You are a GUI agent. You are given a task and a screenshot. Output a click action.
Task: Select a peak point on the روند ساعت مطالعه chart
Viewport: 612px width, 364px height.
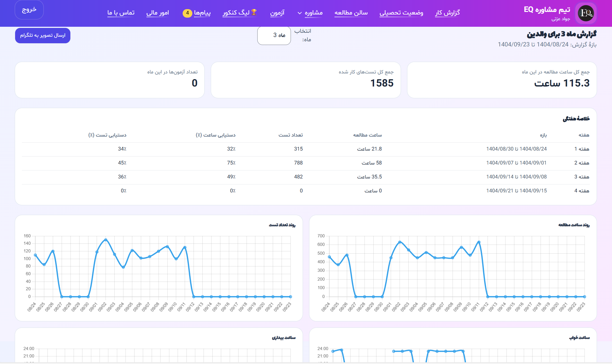[400, 242]
